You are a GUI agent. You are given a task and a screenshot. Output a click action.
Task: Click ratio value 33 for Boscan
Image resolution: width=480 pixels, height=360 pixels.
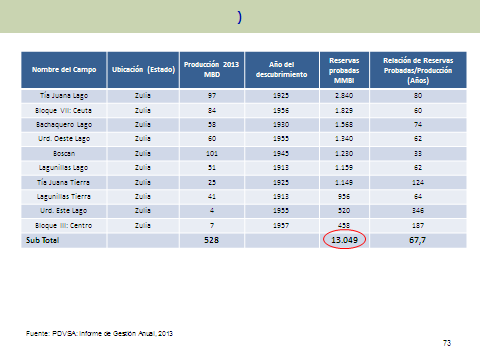tap(418, 154)
